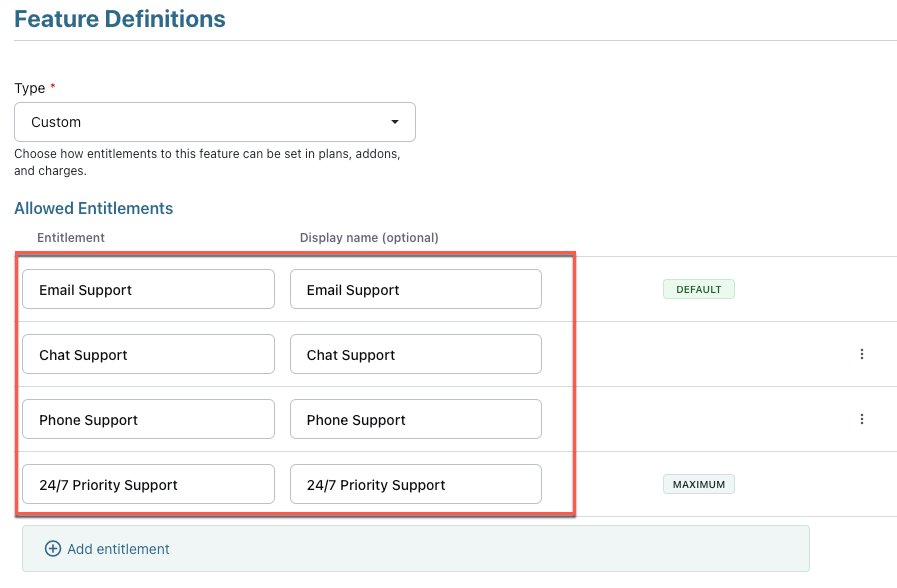Click the dropdown arrow in the Type field
Image resolution: width=897 pixels, height=588 pixels.
(395, 122)
